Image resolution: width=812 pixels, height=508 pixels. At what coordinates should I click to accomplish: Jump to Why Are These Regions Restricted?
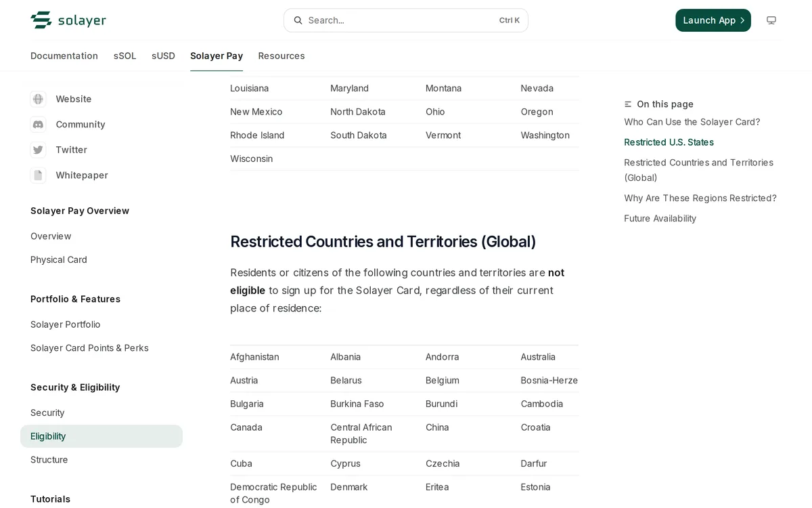700,198
